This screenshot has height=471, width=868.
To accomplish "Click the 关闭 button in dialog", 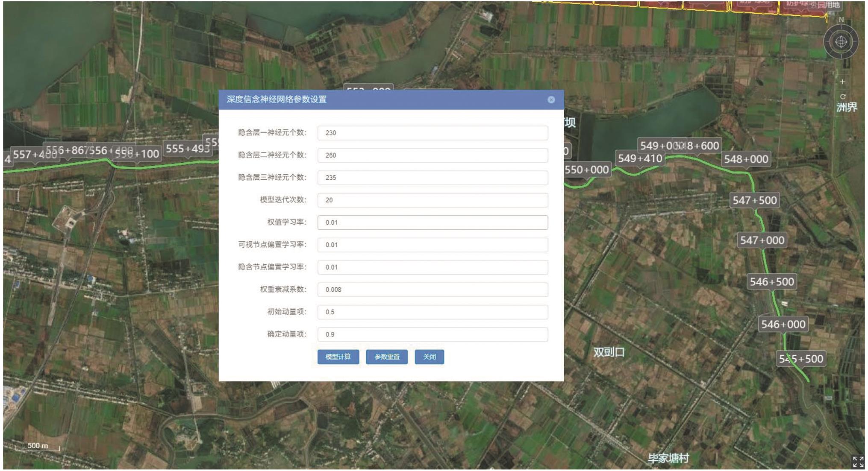I will click(x=429, y=357).
